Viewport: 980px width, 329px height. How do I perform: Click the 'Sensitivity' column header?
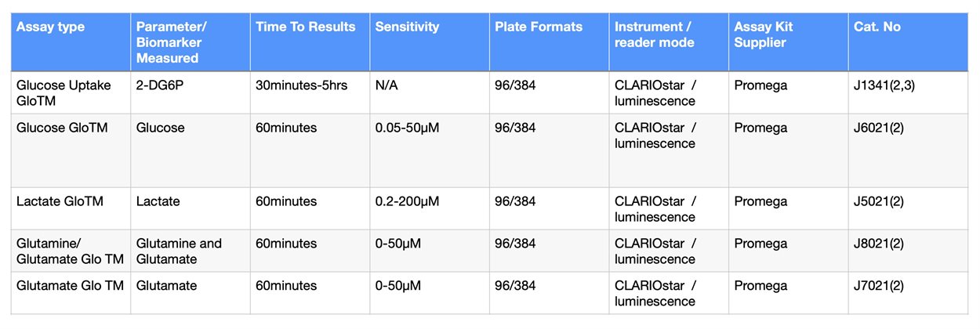click(407, 27)
